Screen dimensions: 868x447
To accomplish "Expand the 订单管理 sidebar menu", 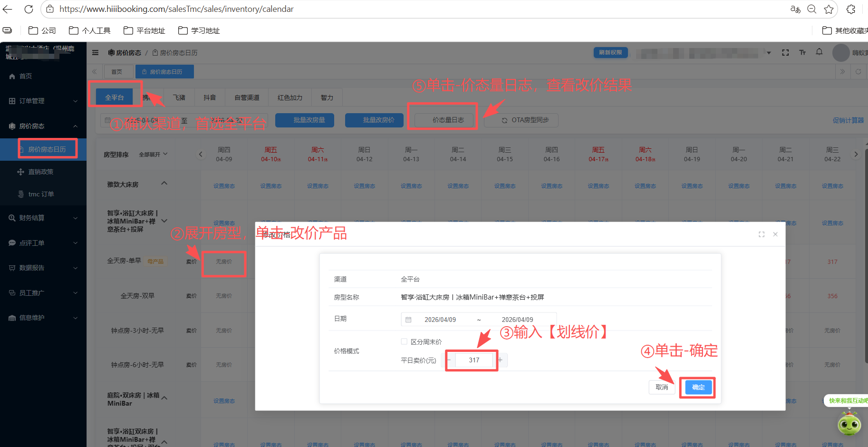I will click(x=43, y=101).
